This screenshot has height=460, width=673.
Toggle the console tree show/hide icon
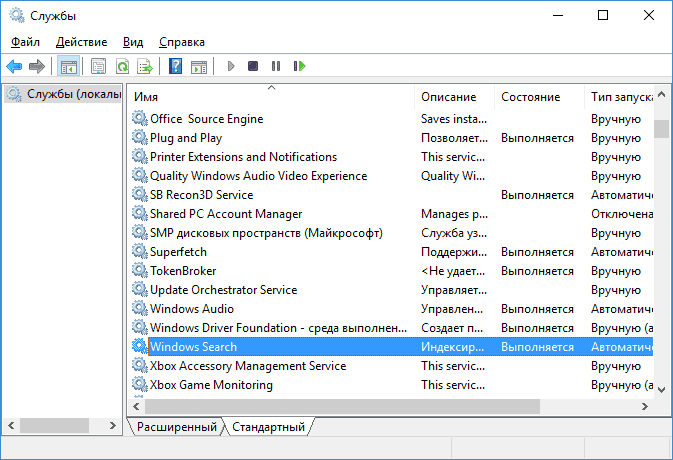pyautogui.click(x=69, y=67)
